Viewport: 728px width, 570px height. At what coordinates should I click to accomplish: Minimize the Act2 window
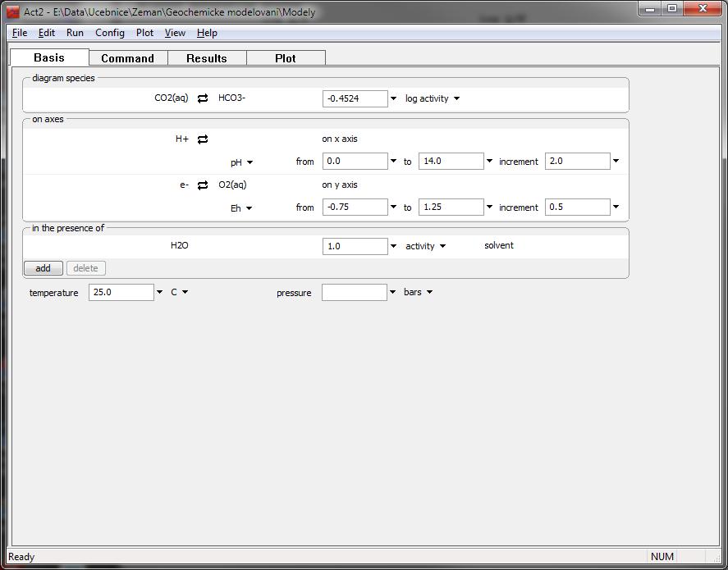(651, 9)
